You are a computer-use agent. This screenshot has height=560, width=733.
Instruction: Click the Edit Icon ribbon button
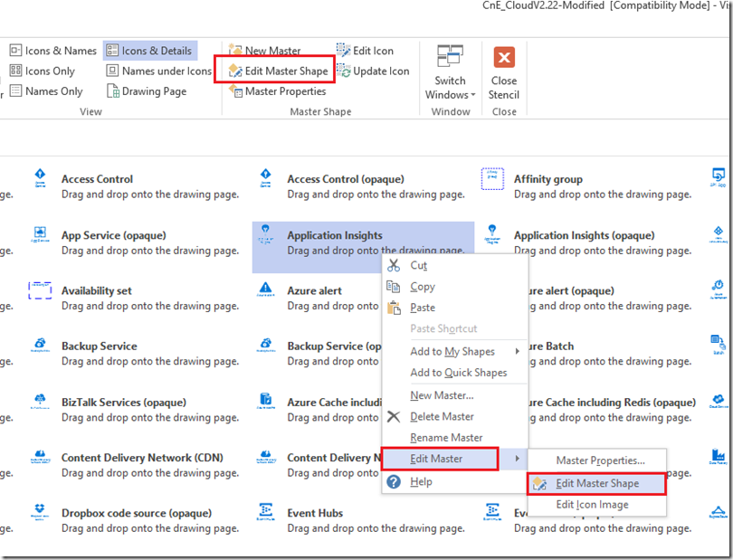pyautogui.click(x=365, y=51)
